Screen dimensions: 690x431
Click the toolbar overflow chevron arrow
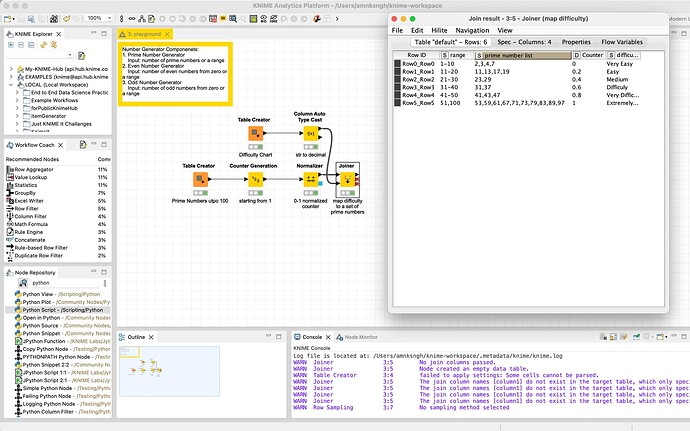click(337, 18)
